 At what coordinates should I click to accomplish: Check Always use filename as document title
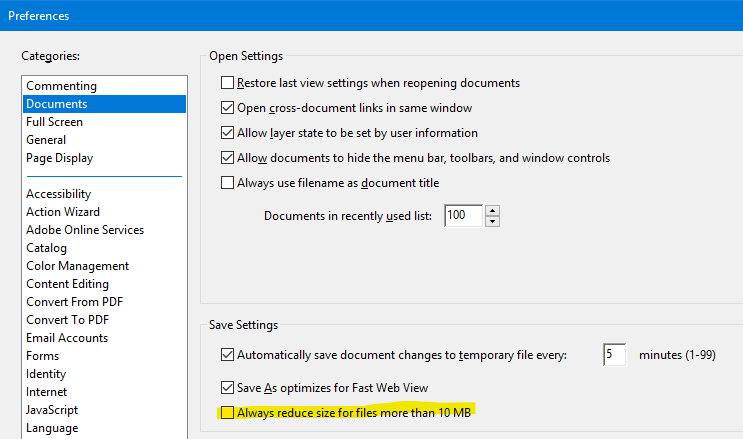(227, 183)
